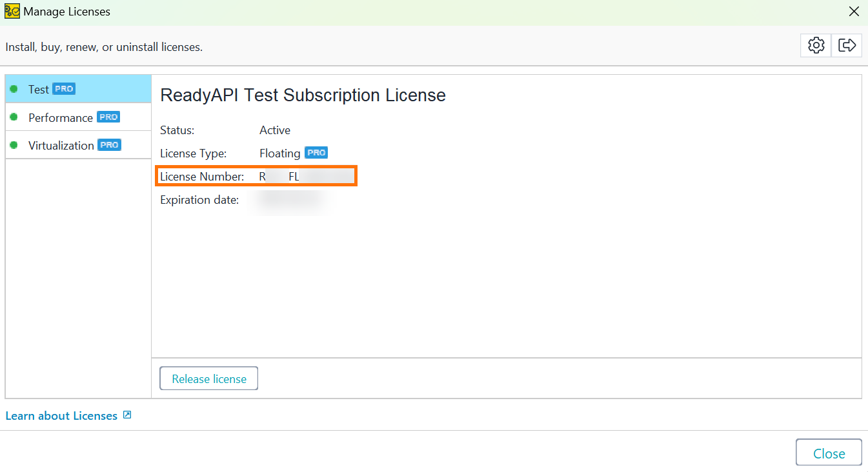868x472 pixels.
Task: Click the PRO badge beside Virtualization
Action: click(x=109, y=144)
